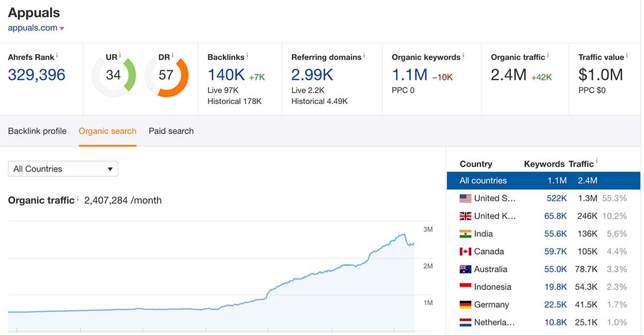
Task: Click the India country name
Action: pos(484,234)
